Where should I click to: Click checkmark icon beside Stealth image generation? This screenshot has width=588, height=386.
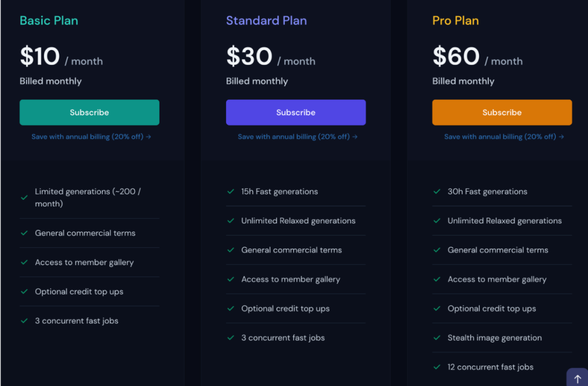pos(437,338)
